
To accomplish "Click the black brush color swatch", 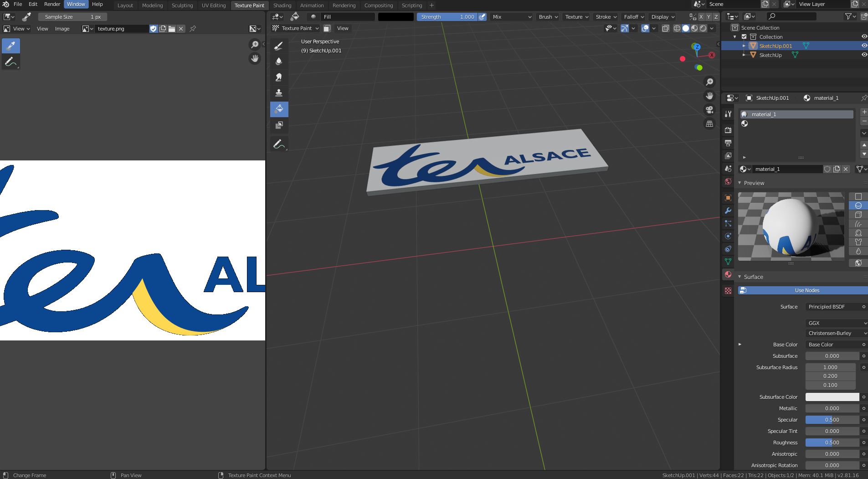I will [396, 17].
